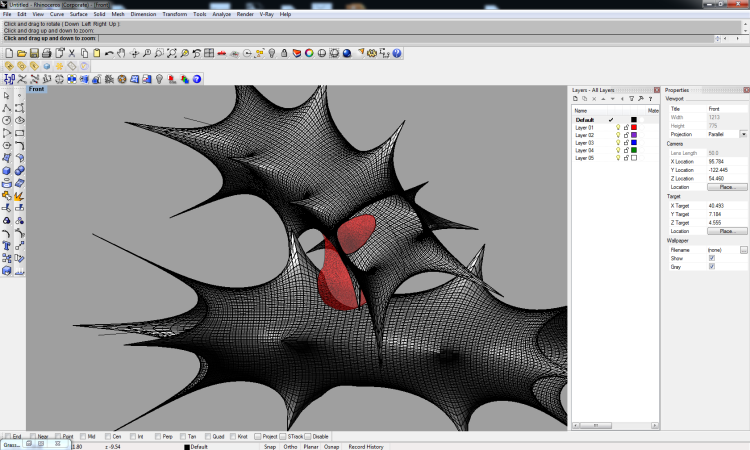Enable the End osnap checkbox
Screen dimensions: 750x450
7,437
